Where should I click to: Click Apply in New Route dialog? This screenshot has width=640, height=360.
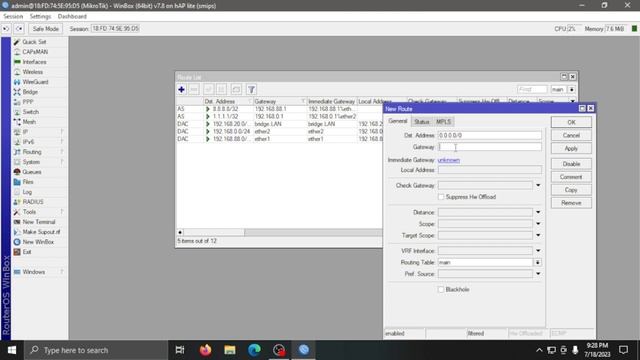(x=571, y=149)
